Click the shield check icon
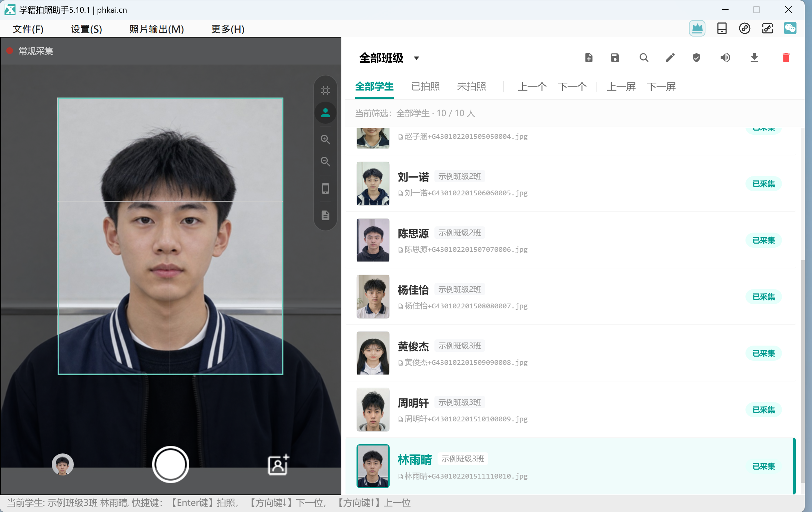The image size is (812, 512). point(696,58)
